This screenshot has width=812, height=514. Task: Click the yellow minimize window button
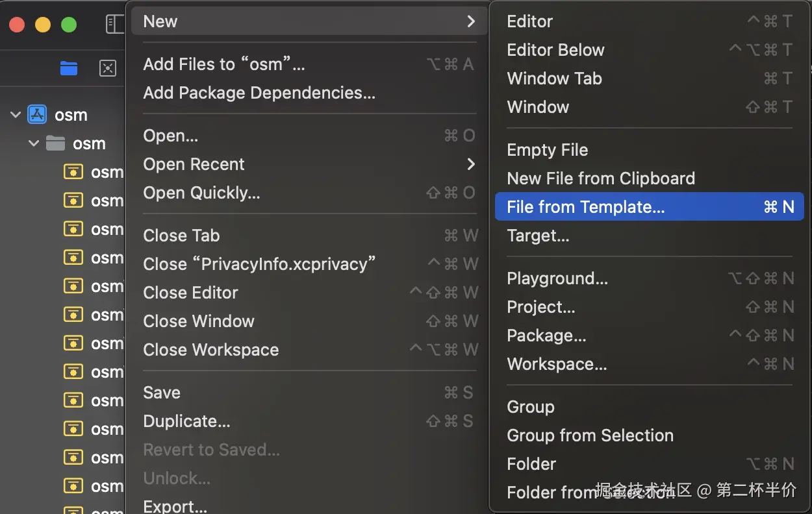pyautogui.click(x=43, y=25)
